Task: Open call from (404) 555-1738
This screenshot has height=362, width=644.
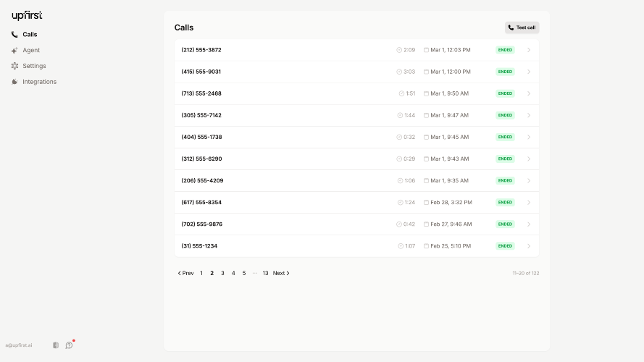Action: [356, 137]
